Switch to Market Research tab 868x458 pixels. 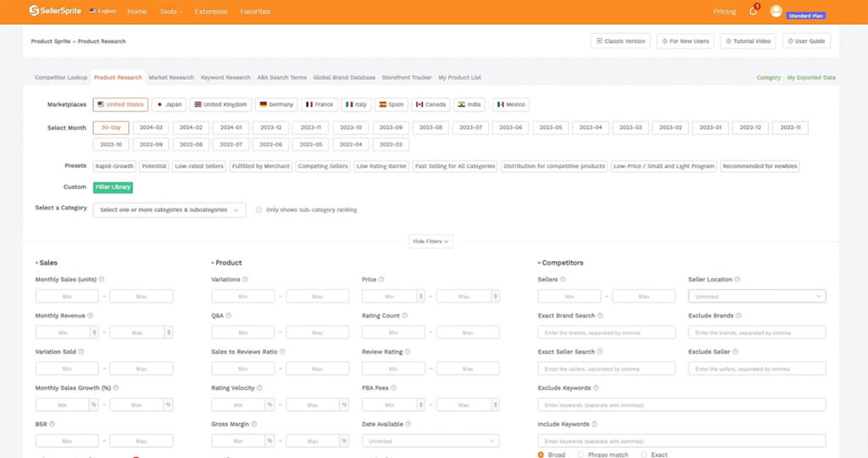coord(171,77)
